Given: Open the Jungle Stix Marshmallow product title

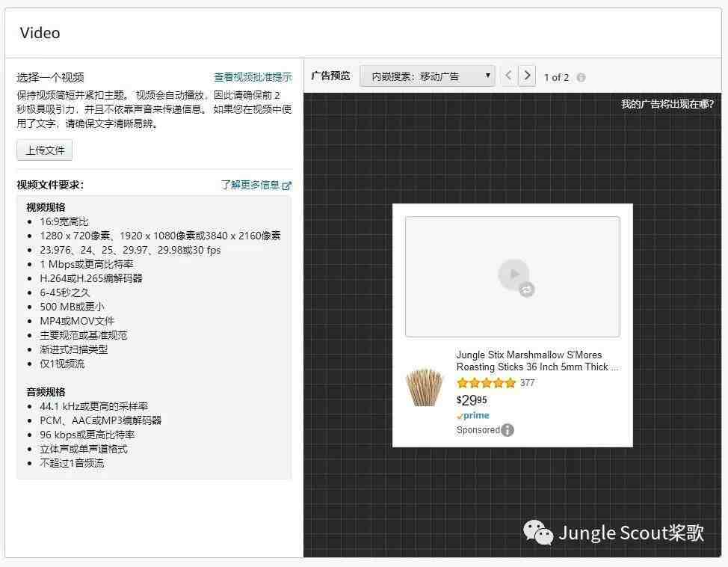Looking at the screenshot, I should point(537,361).
